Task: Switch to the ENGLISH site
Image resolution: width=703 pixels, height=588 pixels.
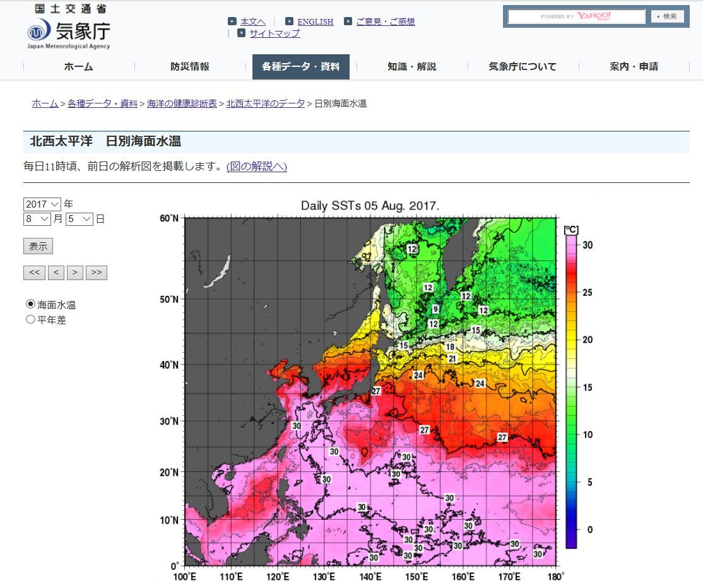Action: pyautogui.click(x=315, y=21)
